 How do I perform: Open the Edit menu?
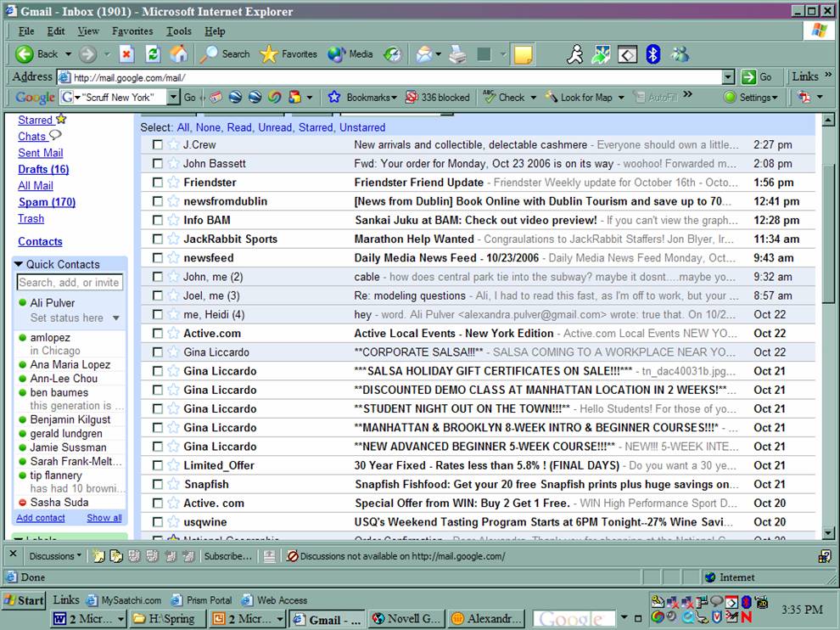click(56, 31)
